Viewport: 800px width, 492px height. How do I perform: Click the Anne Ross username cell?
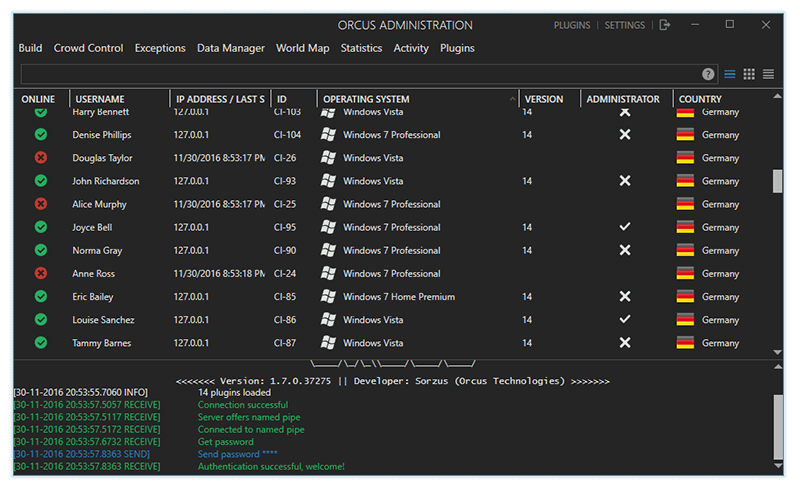pos(93,274)
